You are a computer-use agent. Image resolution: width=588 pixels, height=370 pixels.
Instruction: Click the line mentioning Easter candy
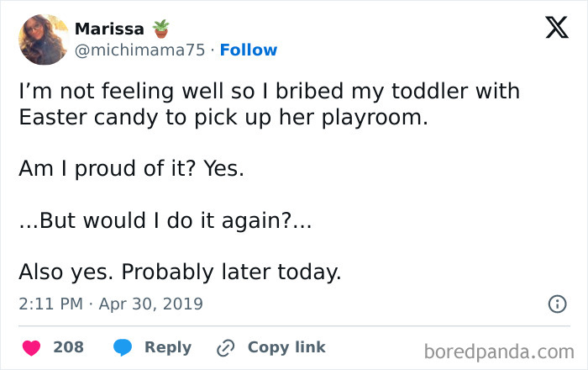(223, 118)
